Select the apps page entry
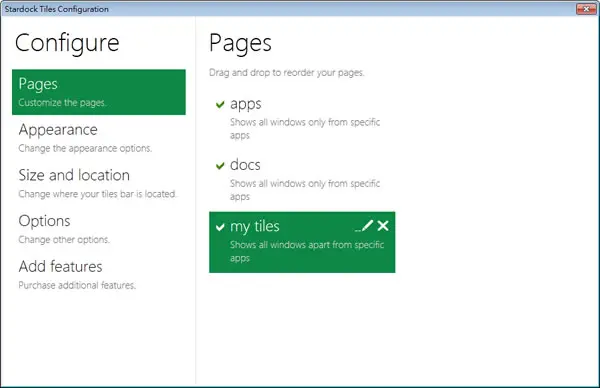This screenshot has height=388, width=600. click(x=302, y=119)
